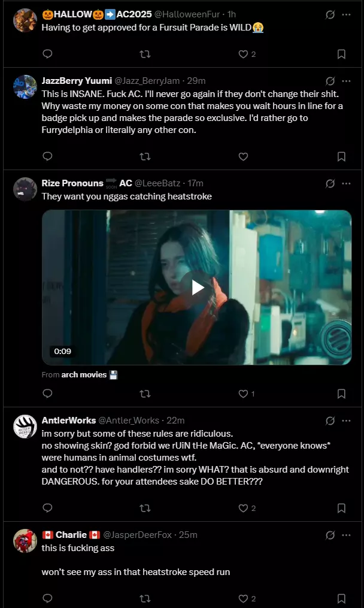
Task: Open the arch movies source link
Action: coord(84,374)
